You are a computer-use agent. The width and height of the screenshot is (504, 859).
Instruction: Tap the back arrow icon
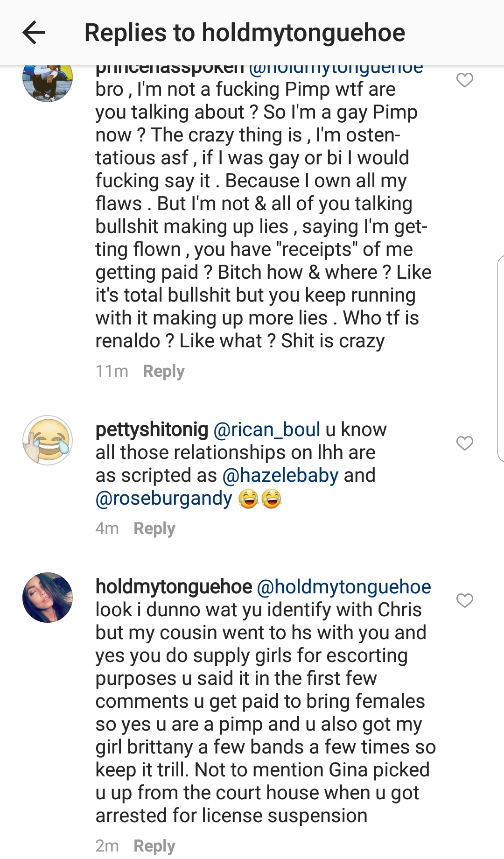(x=34, y=33)
